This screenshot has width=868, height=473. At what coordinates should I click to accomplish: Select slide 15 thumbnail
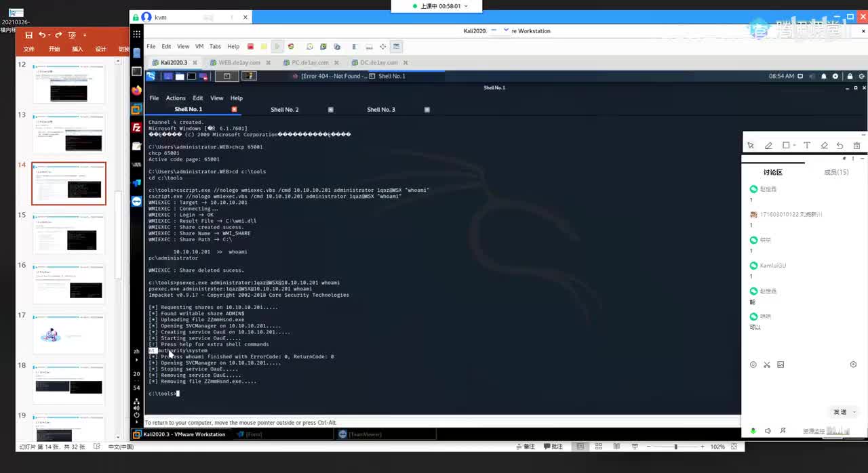pyautogui.click(x=68, y=233)
